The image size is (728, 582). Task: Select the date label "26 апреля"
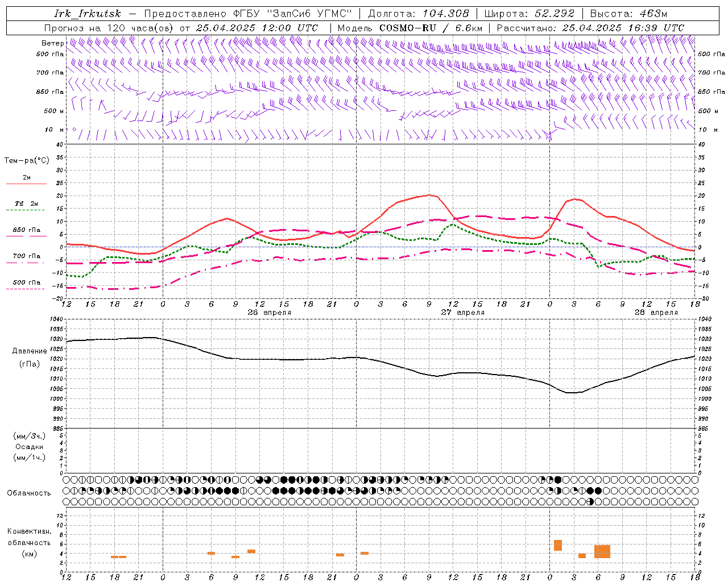tap(270, 313)
